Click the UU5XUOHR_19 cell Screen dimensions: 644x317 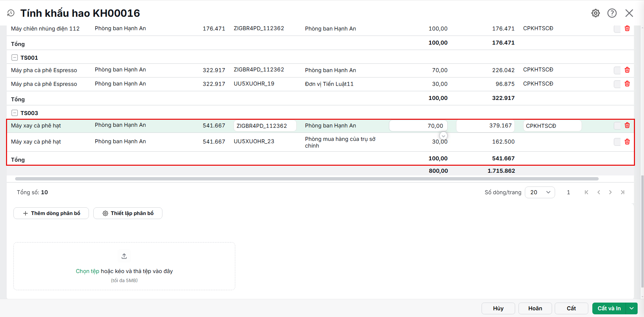tap(254, 84)
